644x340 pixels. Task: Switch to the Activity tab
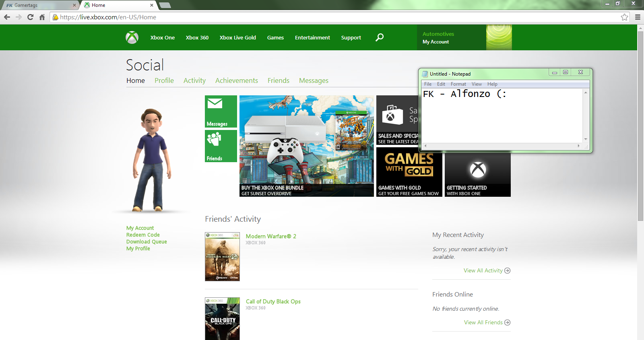point(194,80)
